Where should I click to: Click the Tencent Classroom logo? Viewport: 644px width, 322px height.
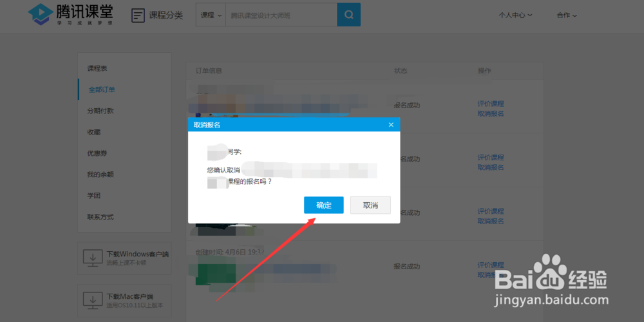[70, 14]
